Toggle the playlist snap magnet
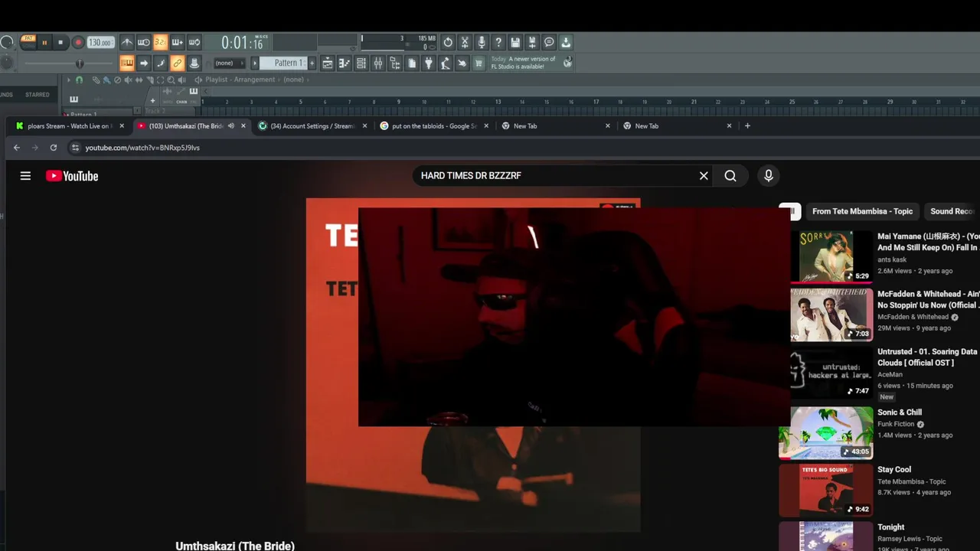The height and width of the screenshot is (551, 980). click(79, 80)
